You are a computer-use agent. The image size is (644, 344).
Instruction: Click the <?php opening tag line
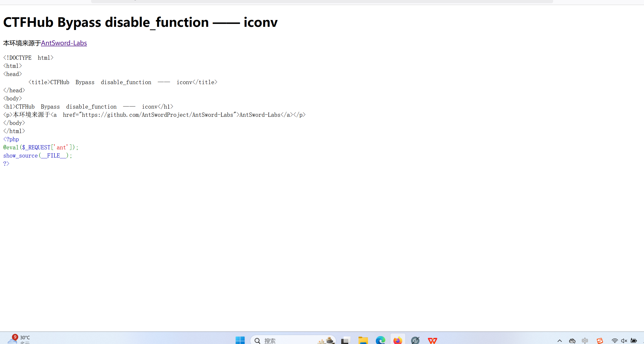11,139
